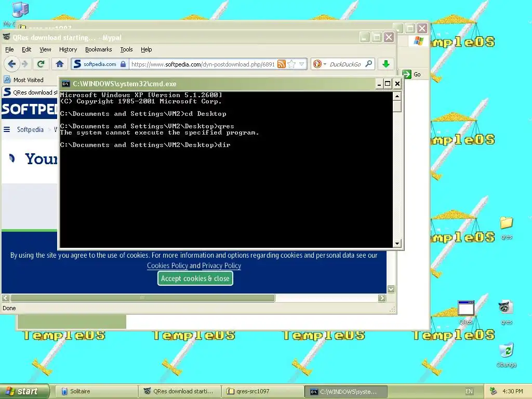Click the Mypal raccoon title bar icon
This screenshot has width=532, height=399.
click(6, 37)
